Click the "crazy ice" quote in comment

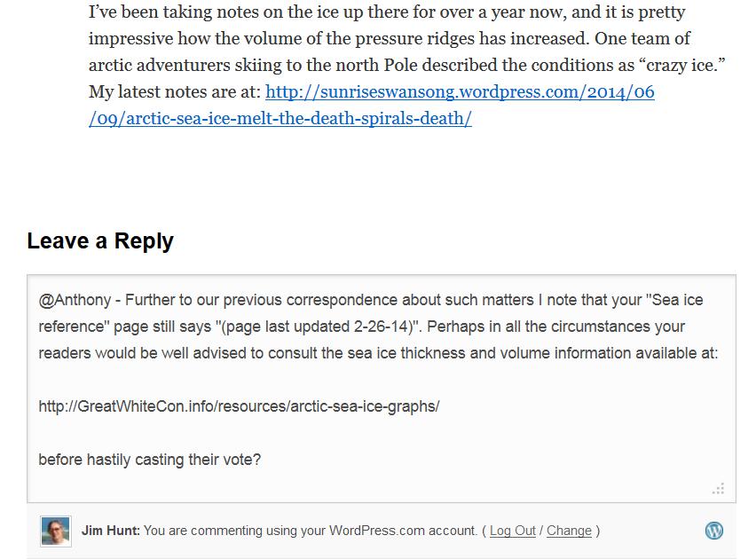[682, 65]
